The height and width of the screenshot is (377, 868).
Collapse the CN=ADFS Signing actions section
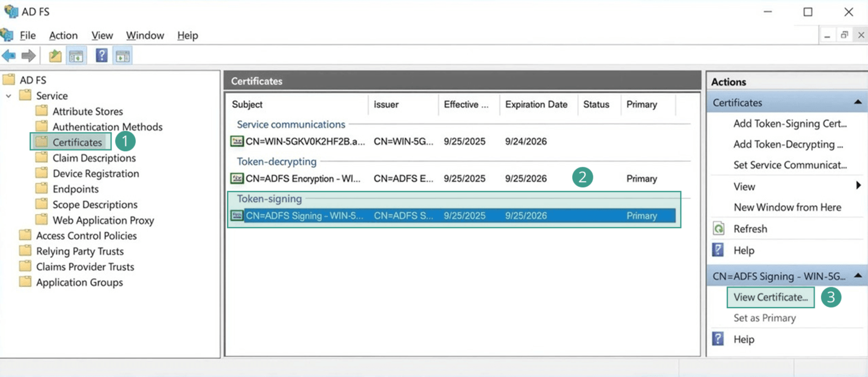coord(857,276)
